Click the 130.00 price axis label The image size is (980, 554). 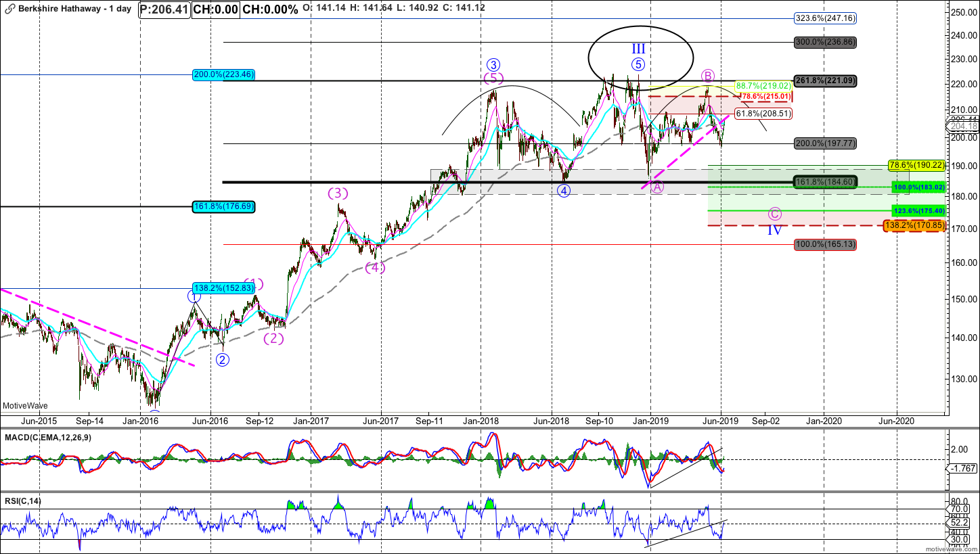tap(963, 378)
